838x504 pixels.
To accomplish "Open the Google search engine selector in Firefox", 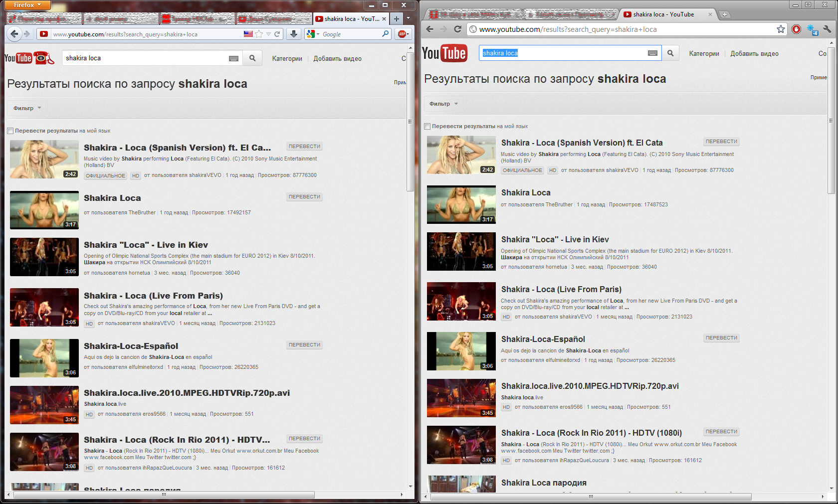I will pyautogui.click(x=313, y=34).
